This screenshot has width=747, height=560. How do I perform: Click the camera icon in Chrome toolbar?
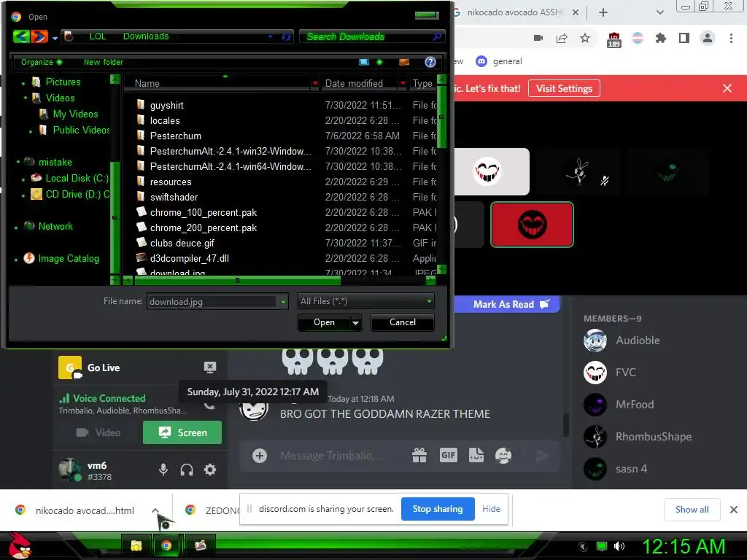tap(538, 38)
